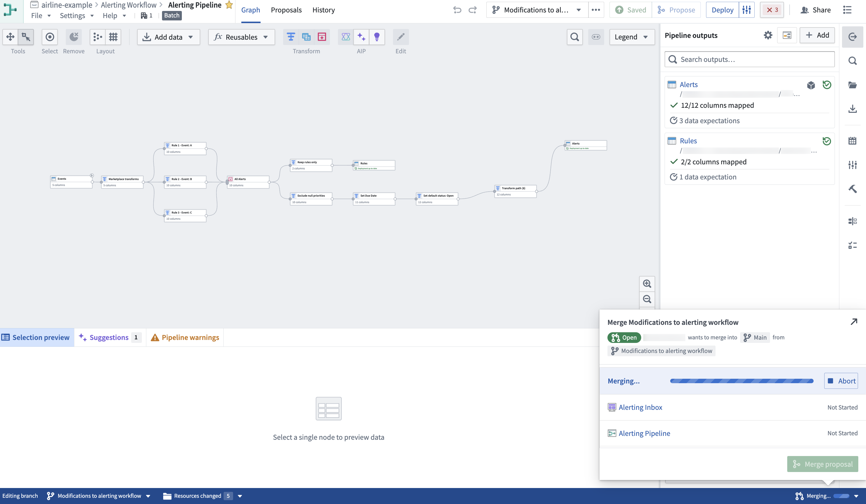Select the Edit pencil tool

(x=400, y=37)
